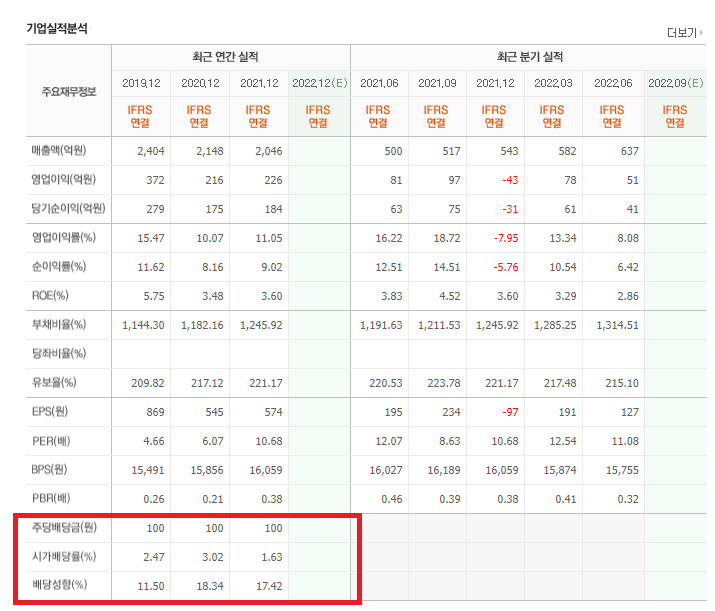This screenshot has height=611, width=715.
Task: Click the 2,148 revenue value
Action: coord(210,151)
